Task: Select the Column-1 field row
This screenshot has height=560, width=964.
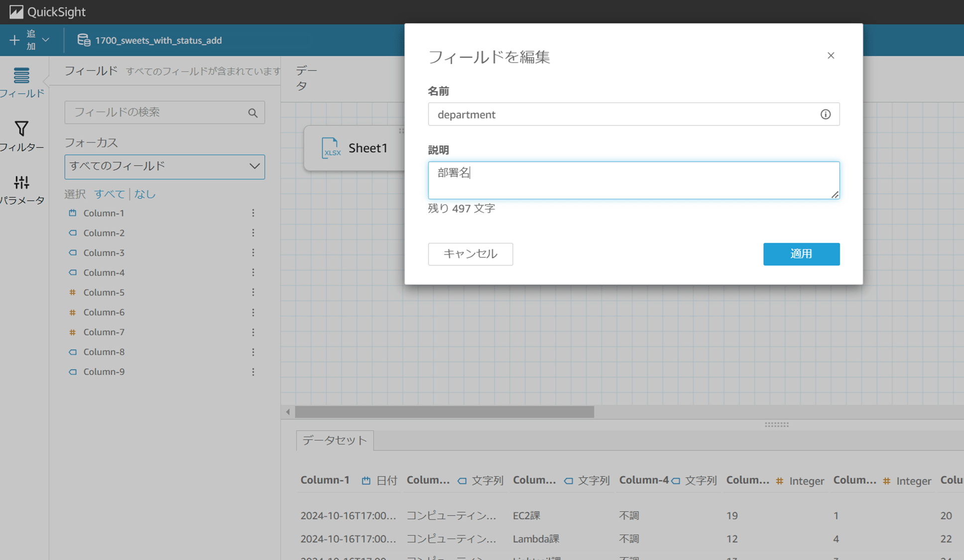Action: point(164,213)
